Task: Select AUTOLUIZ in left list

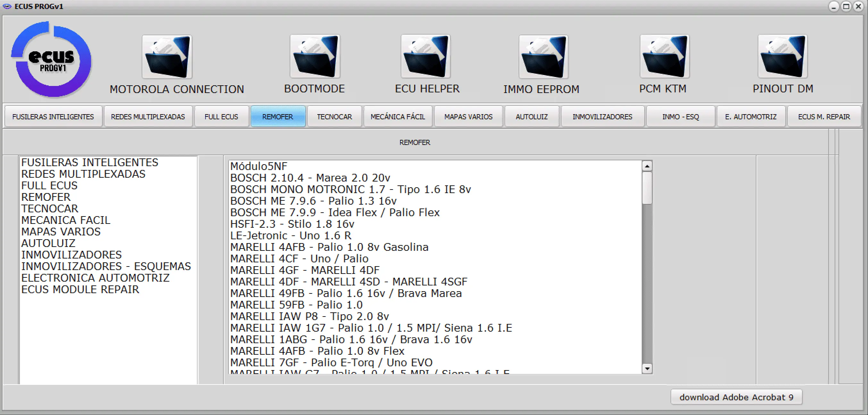Action: point(48,243)
